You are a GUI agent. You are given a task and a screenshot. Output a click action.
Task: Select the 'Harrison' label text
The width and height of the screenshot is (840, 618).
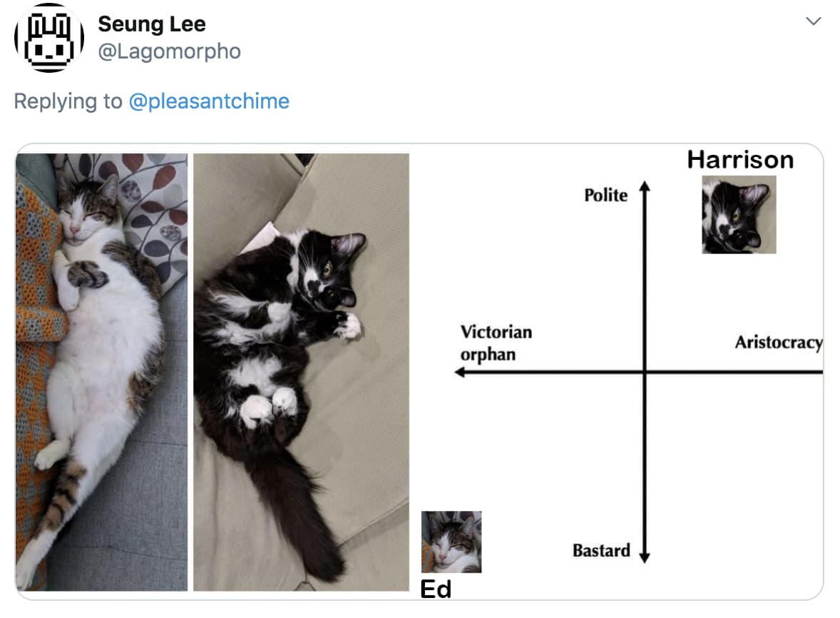[x=740, y=159]
